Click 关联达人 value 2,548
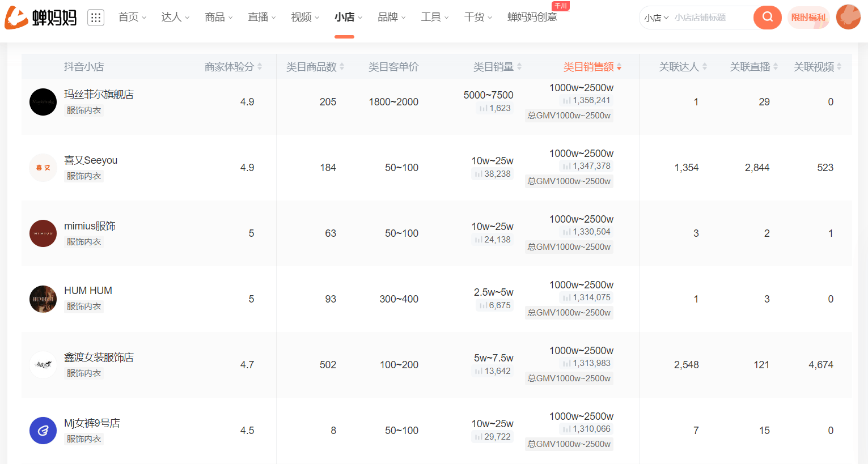The width and height of the screenshot is (868, 464). click(686, 365)
